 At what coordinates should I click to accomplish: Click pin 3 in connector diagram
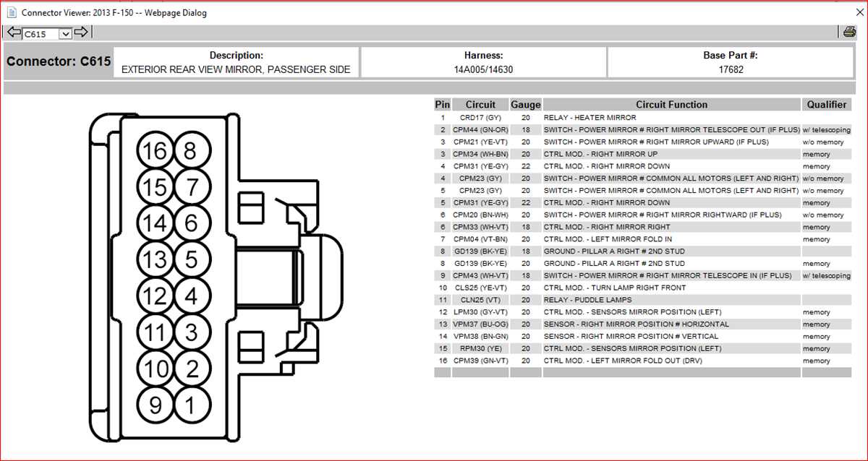191,332
